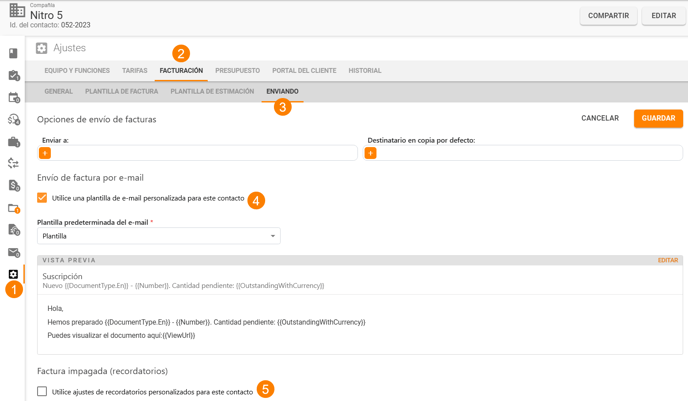
Task: Open Portal del Cliente tab
Action: tap(304, 71)
